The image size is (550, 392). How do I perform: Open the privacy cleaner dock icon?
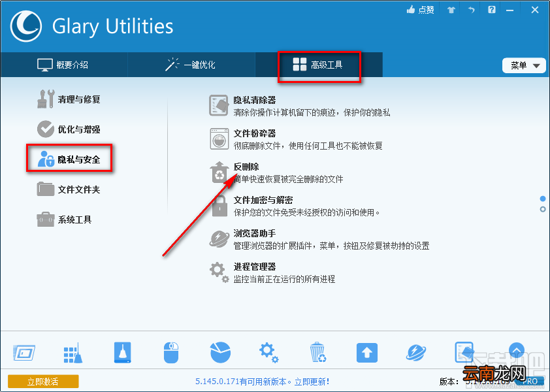click(464, 352)
